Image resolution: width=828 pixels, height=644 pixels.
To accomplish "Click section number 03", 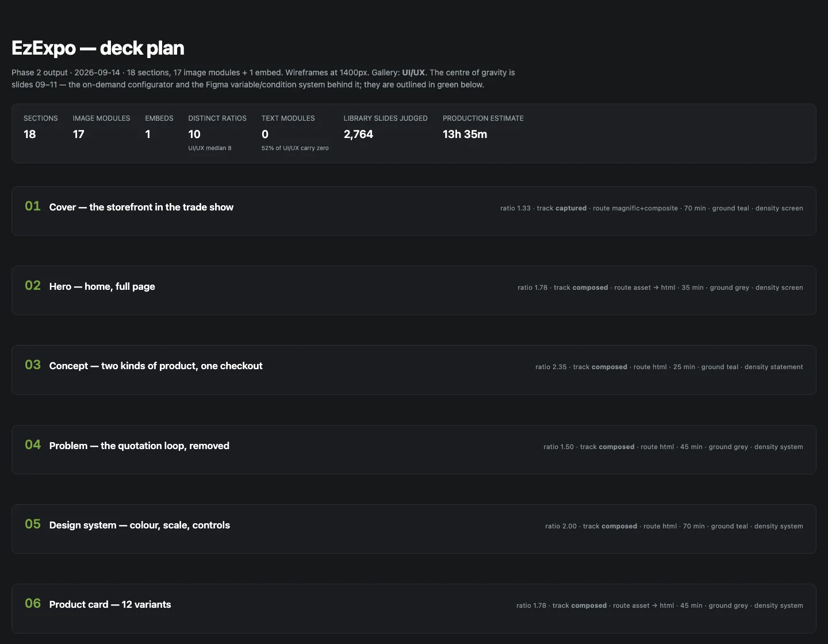I will tap(33, 365).
